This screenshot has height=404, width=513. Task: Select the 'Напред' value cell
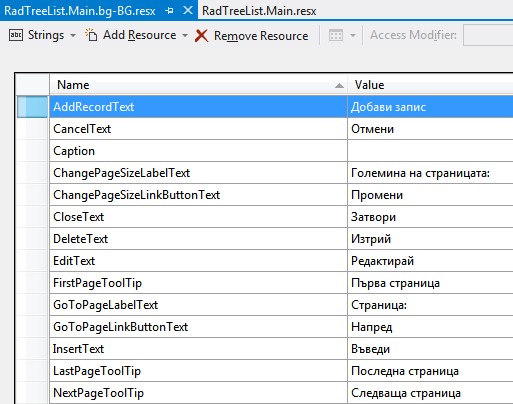coord(430,327)
